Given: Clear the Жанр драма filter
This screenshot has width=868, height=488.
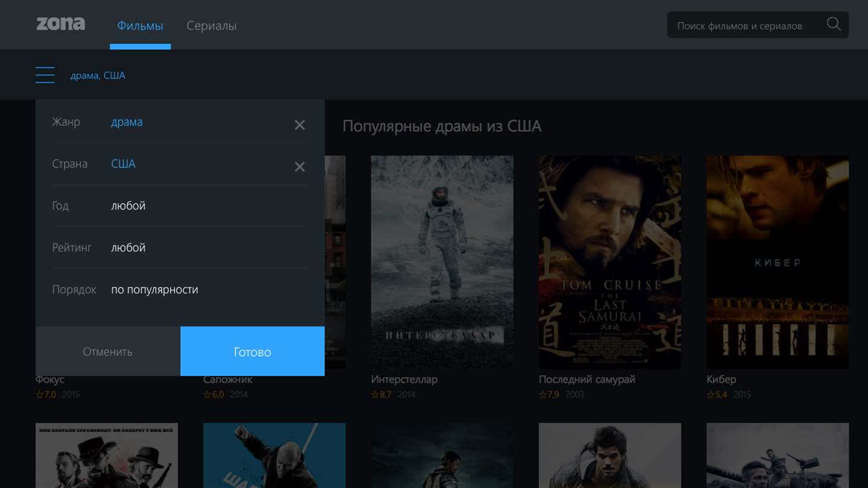Looking at the screenshot, I should pos(300,125).
